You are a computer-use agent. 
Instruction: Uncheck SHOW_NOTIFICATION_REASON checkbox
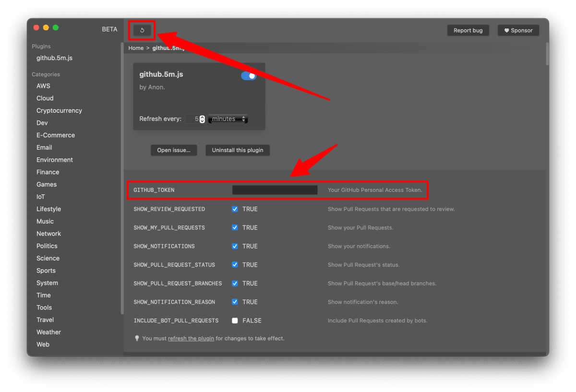coord(235,302)
